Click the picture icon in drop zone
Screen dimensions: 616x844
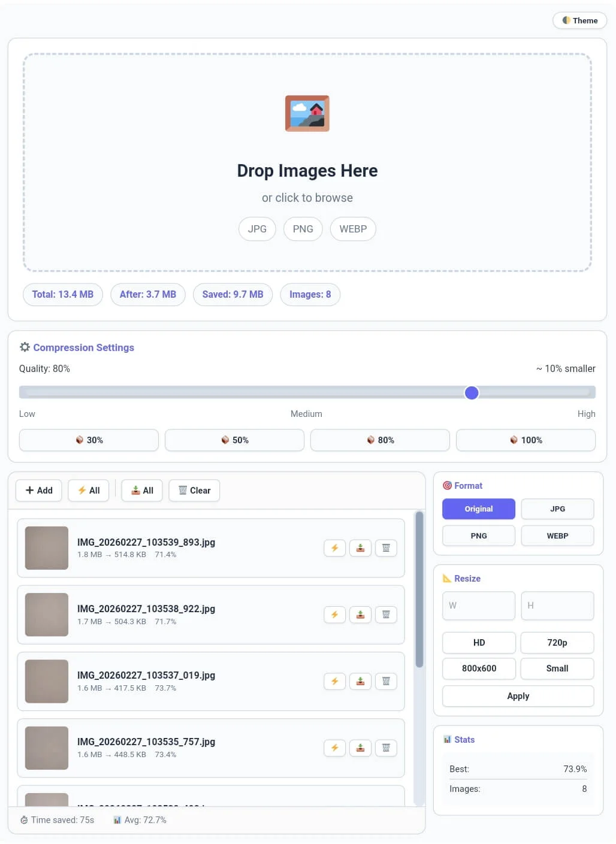pyautogui.click(x=307, y=113)
